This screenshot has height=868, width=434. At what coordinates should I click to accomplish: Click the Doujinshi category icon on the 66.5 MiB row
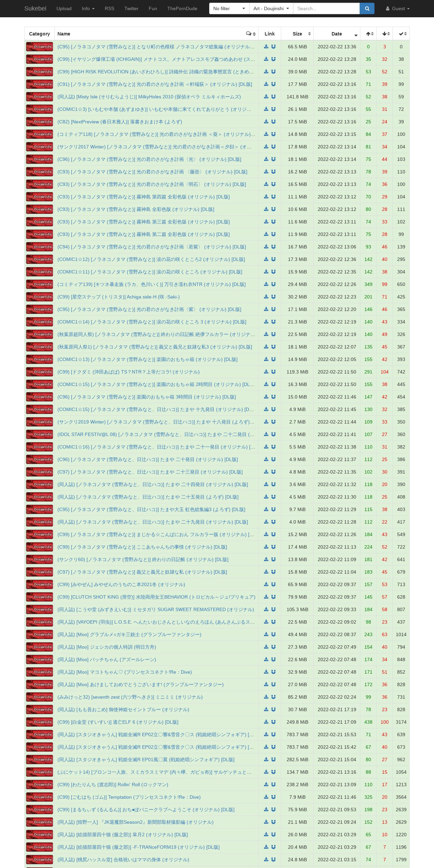(x=40, y=47)
